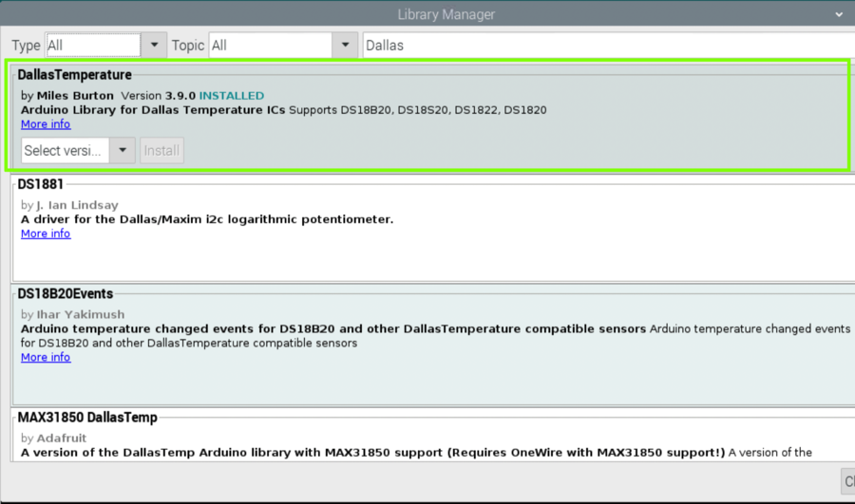Viewport: 855px width, 504px height.
Task: Focus the search field containing Dallas
Action: pyautogui.click(x=606, y=45)
